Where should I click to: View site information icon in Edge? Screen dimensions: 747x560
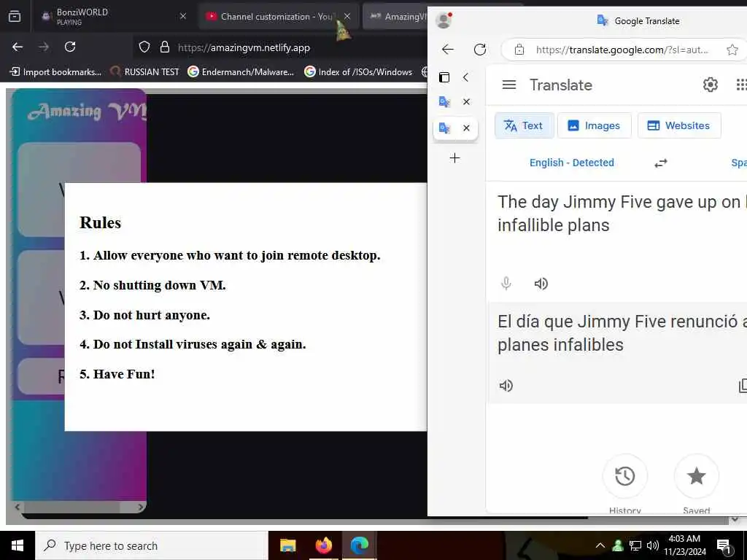tap(519, 50)
